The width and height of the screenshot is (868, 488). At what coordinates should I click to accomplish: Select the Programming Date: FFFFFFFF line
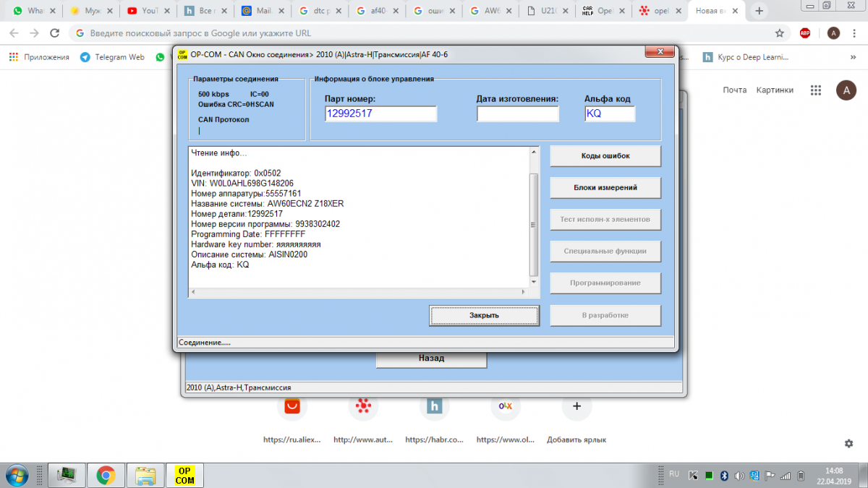(x=248, y=234)
